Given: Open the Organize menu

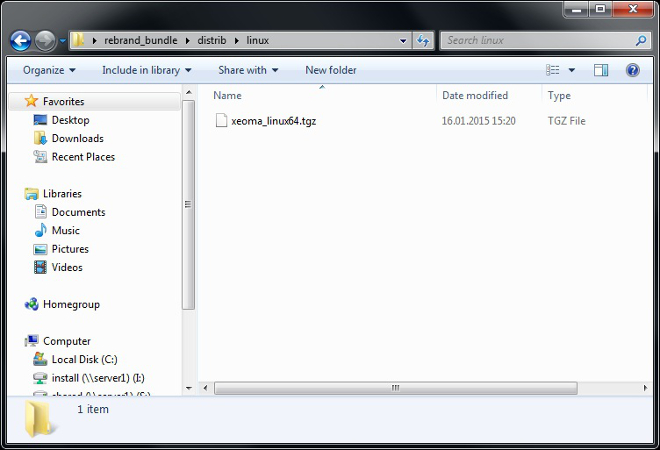Looking at the screenshot, I should [49, 70].
